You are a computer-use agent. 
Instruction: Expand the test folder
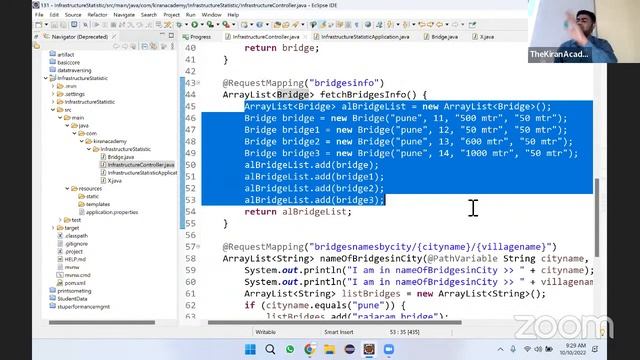coord(60,220)
